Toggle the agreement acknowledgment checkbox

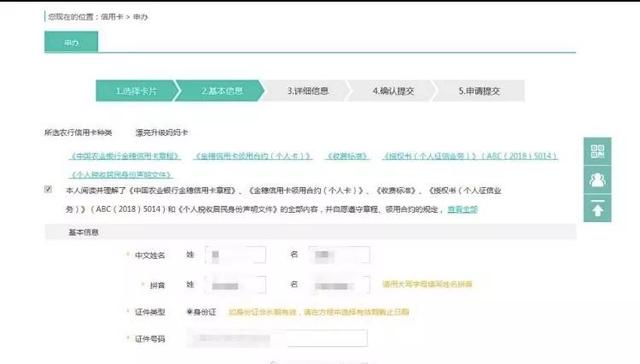click(48, 189)
